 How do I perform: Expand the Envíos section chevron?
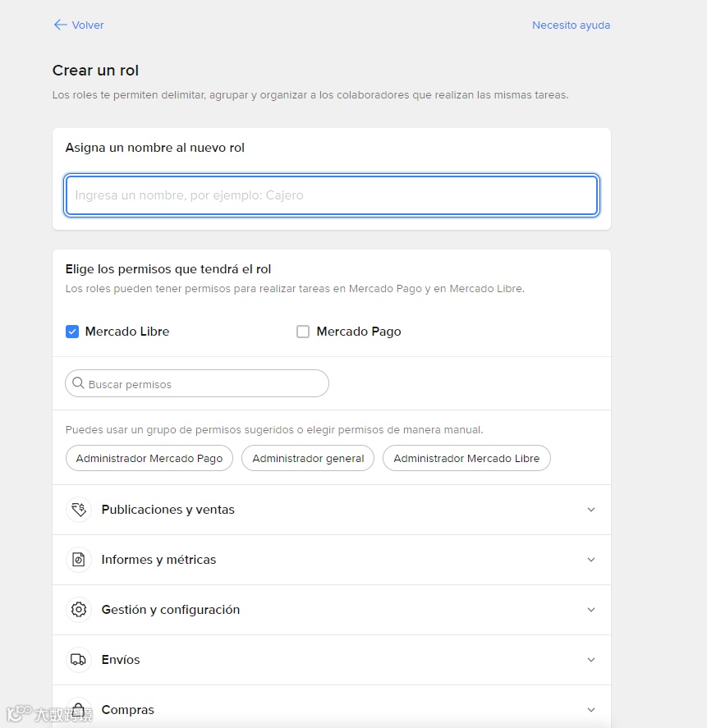(591, 660)
